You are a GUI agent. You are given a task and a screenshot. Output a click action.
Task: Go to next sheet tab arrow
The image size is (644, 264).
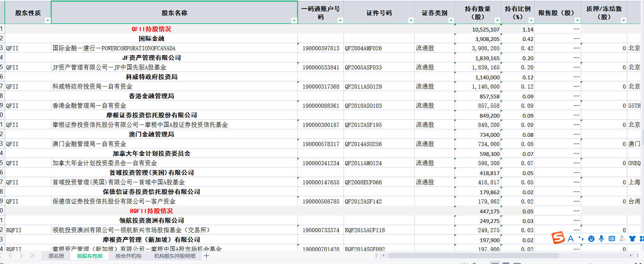coord(21,255)
